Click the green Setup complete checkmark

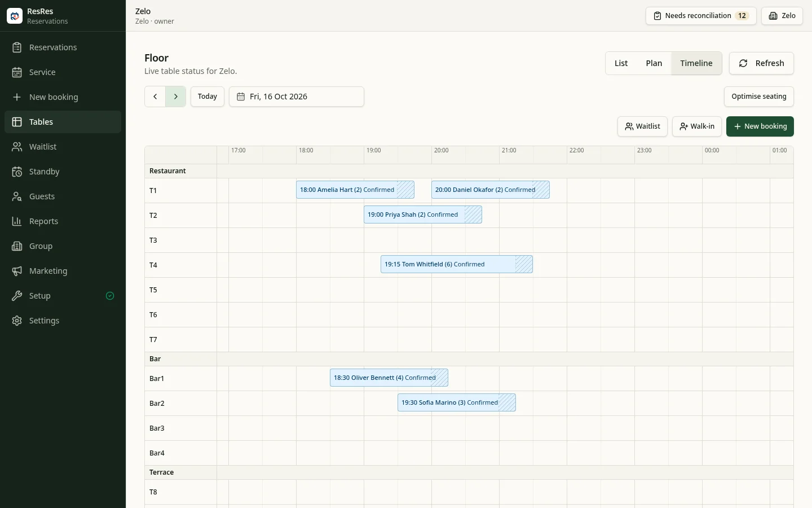point(110,296)
